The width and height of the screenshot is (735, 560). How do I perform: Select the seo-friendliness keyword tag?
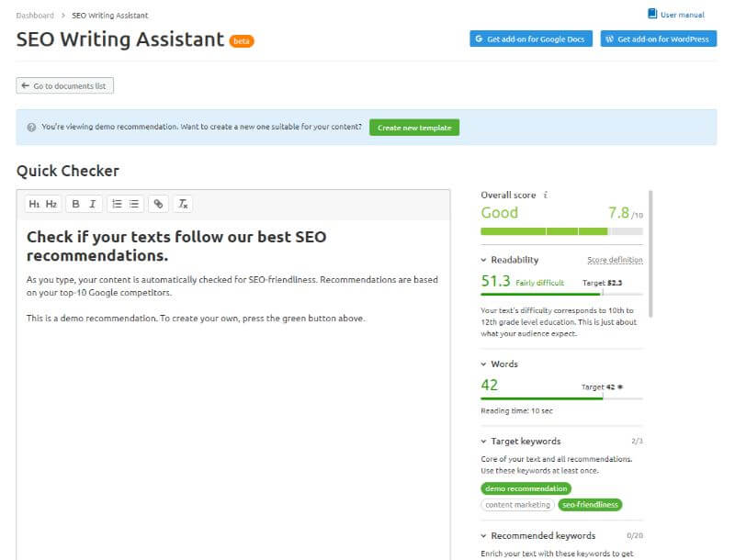click(x=590, y=505)
